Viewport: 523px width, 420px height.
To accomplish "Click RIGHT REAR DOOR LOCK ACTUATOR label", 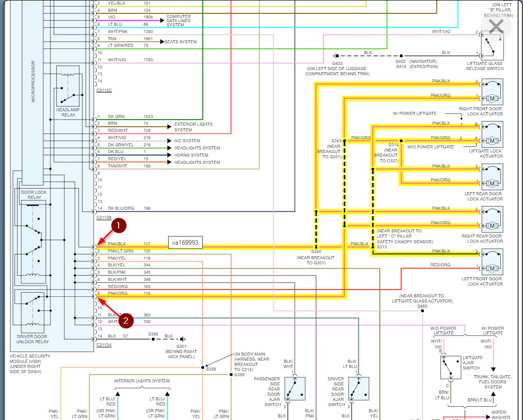I will click(482, 238).
